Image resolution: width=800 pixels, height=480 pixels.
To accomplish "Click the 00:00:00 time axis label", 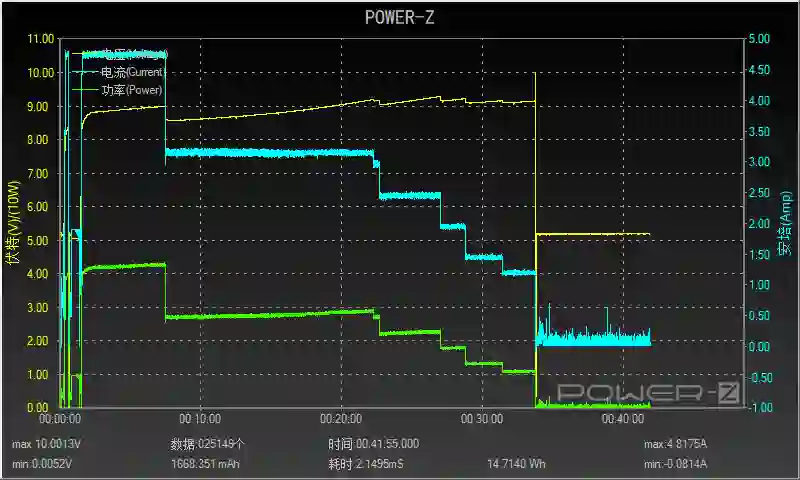I will 60,419.
